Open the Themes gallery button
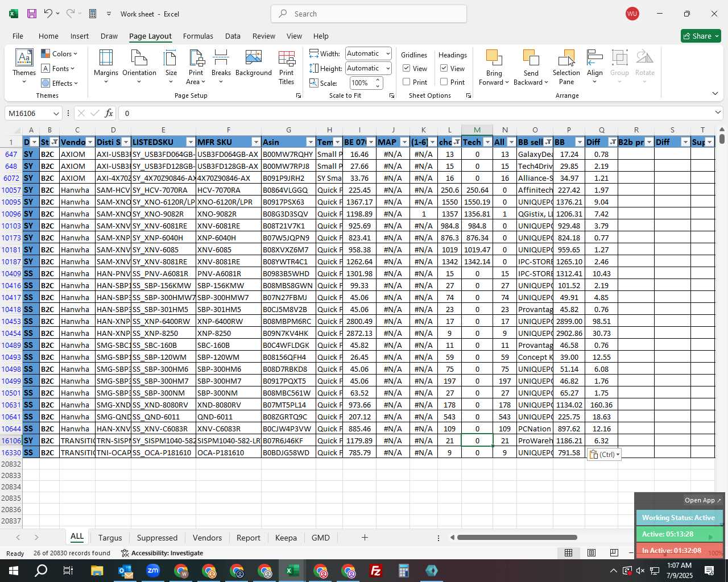 (24, 67)
